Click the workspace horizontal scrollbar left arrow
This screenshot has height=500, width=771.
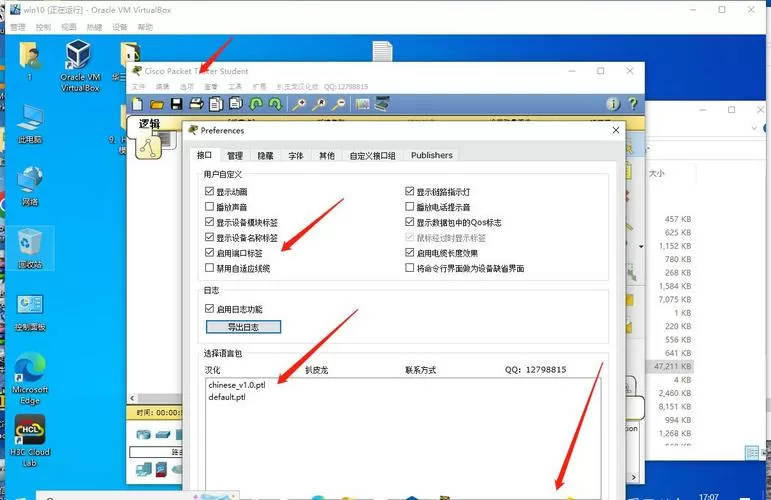[132, 398]
